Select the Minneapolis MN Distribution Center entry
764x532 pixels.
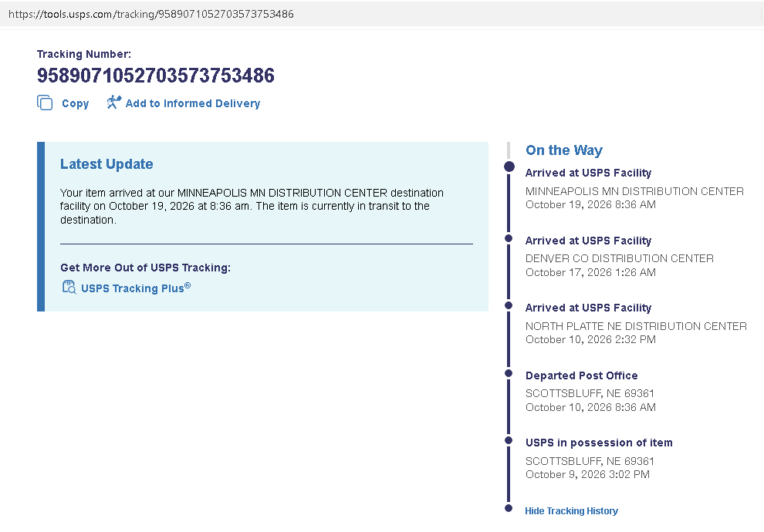634,191
